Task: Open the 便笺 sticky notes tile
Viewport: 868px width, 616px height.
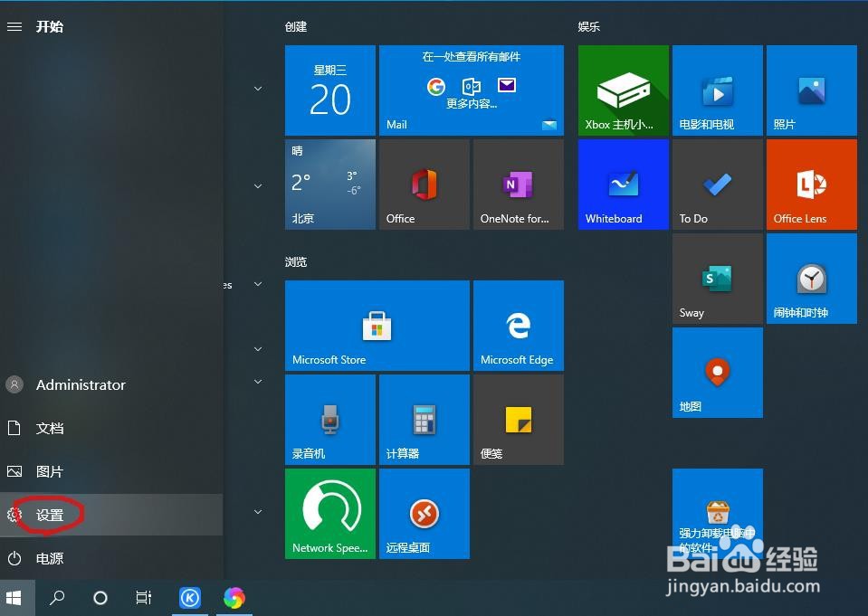Action: point(518,420)
